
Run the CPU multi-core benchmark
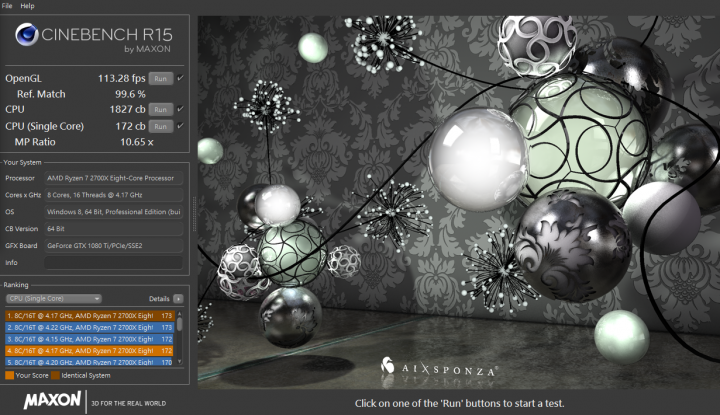coord(161,109)
